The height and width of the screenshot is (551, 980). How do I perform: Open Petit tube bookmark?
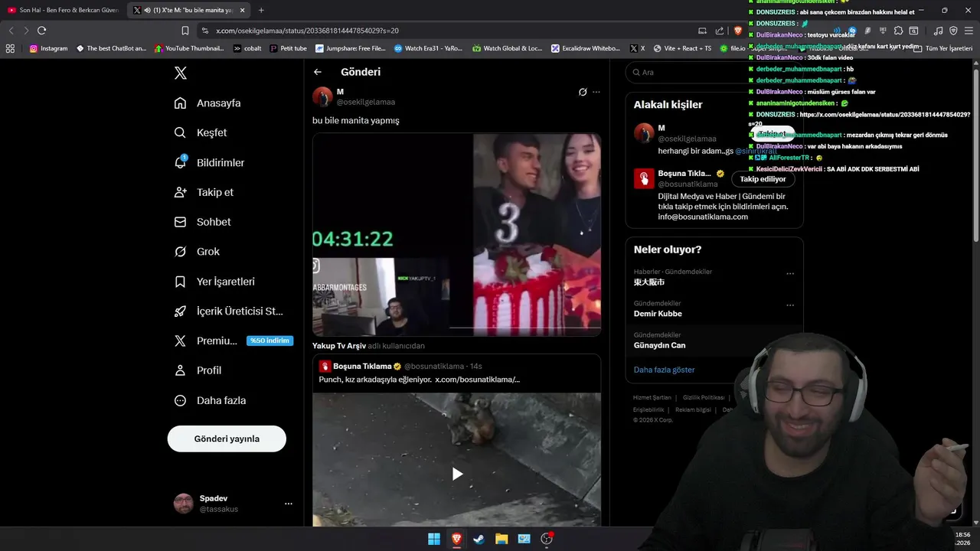(289, 48)
